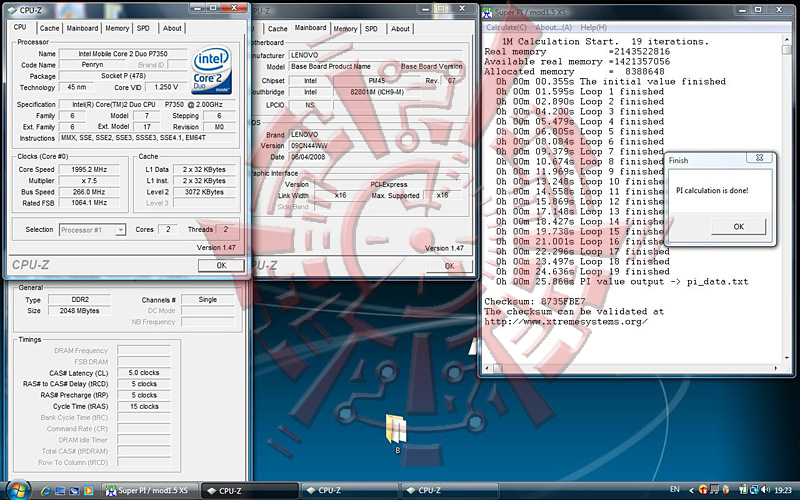
Task: Open Memory tab in middle CPU-Z window
Action: (345, 29)
